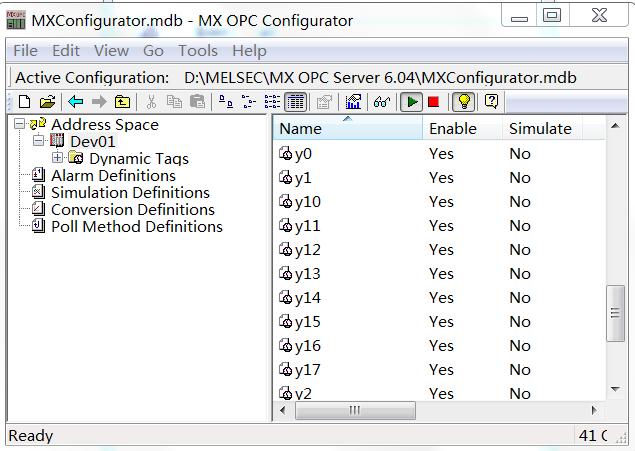Sort by the Enable column header
This screenshot has width=635, height=451.
[462, 128]
